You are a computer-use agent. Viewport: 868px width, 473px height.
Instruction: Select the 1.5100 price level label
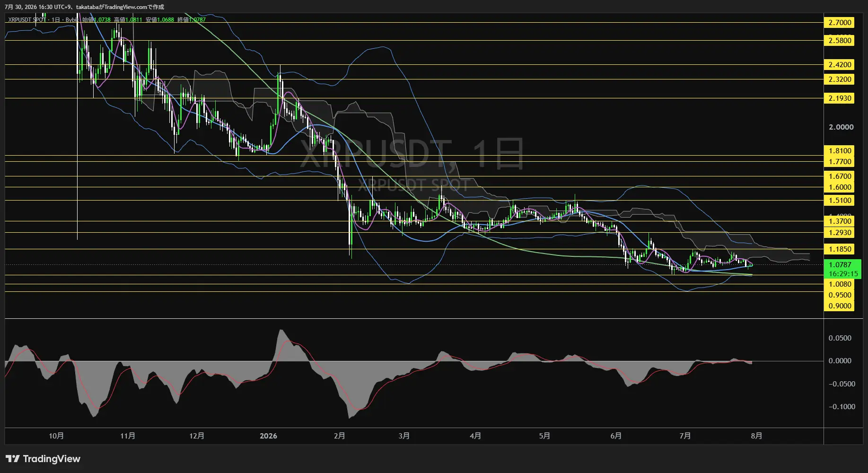pyautogui.click(x=840, y=200)
